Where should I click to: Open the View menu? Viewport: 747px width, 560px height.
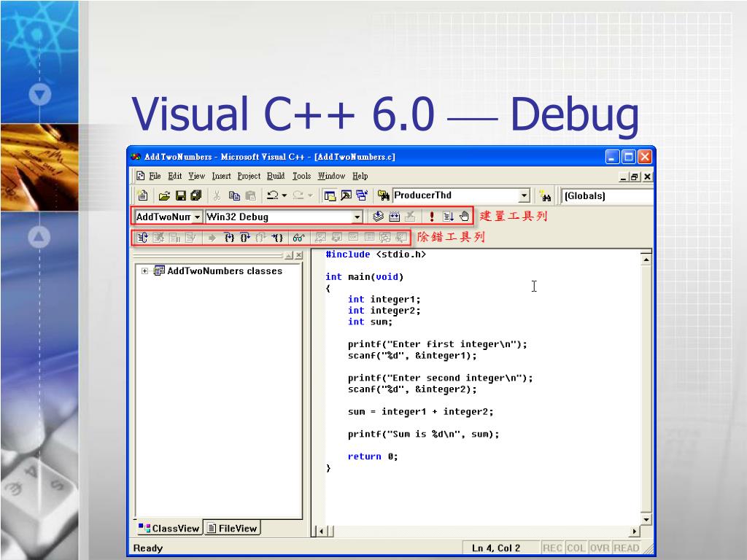(196, 176)
